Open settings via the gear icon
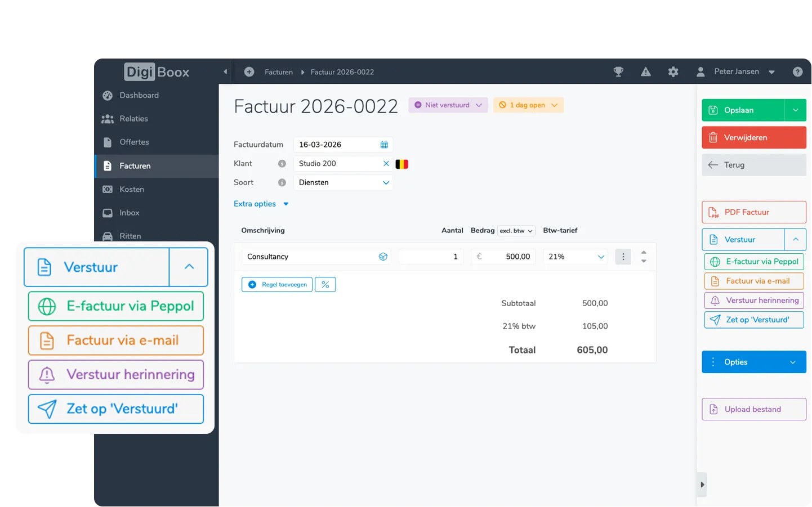812x507 pixels. point(673,72)
